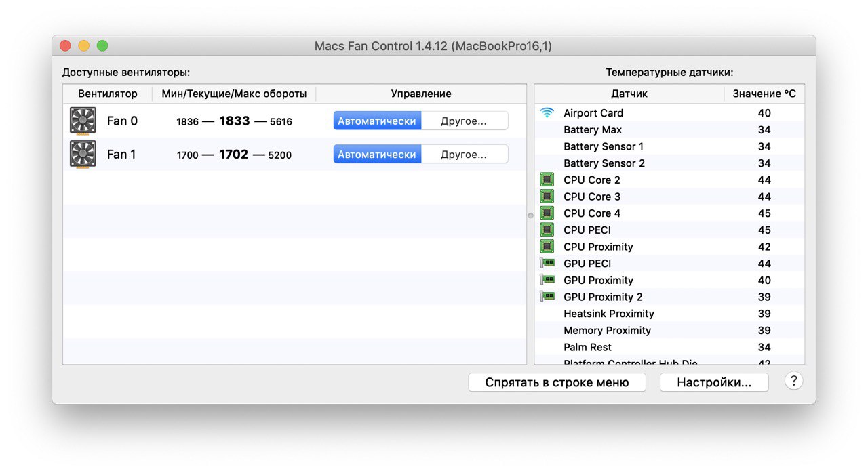Click Fan 1 max speed 5200

click(x=279, y=155)
